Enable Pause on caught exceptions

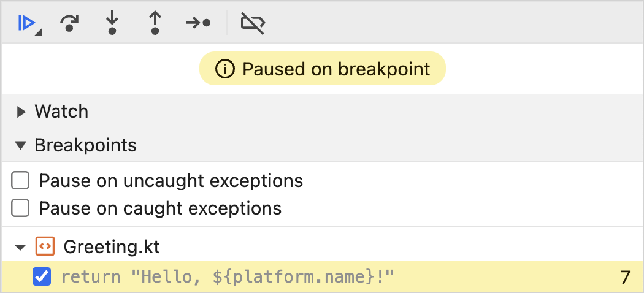(x=21, y=208)
